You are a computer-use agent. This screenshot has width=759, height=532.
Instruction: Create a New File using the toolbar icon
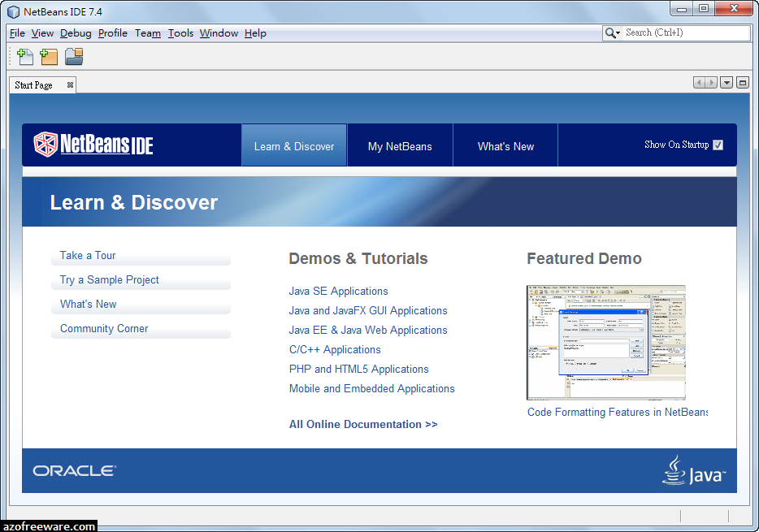[x=24, y=57]
